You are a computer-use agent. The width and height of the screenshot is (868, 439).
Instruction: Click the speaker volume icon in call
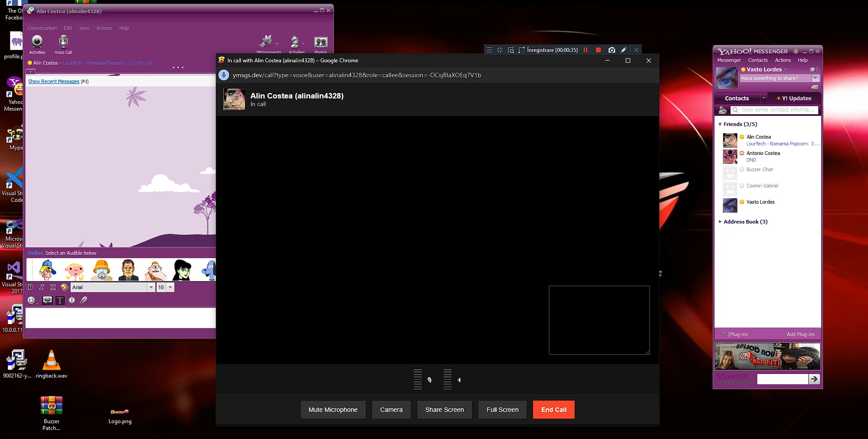[459, 380]
